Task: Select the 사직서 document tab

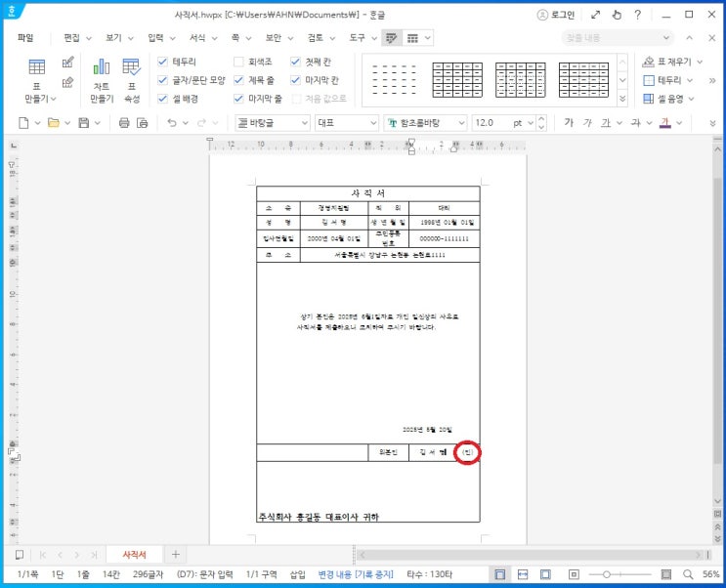Action: tap(134, 555)
